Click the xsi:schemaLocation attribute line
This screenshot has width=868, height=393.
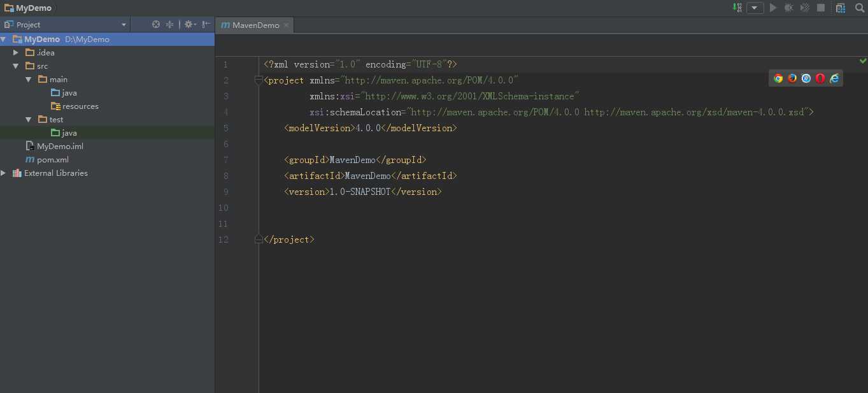pyautogui.click(x=562, y=112)
